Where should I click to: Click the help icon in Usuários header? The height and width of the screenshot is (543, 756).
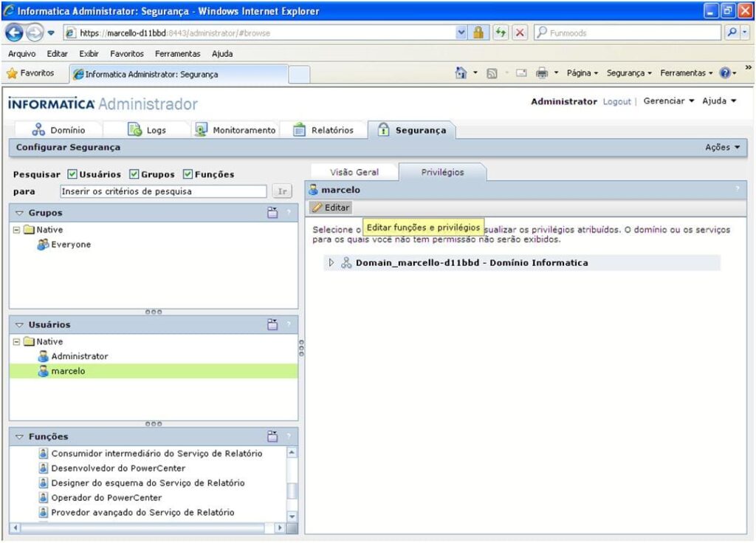[x=289, y=324]
